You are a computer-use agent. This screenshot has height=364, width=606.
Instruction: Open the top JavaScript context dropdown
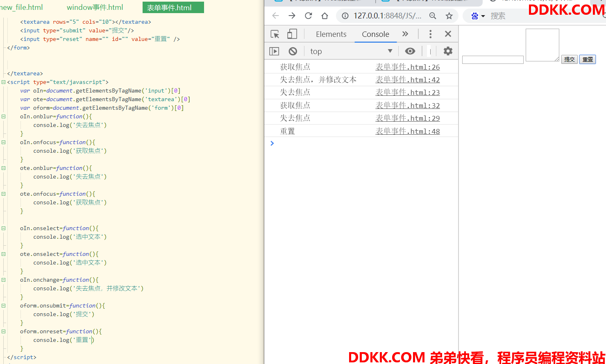(x=352, y=51)
